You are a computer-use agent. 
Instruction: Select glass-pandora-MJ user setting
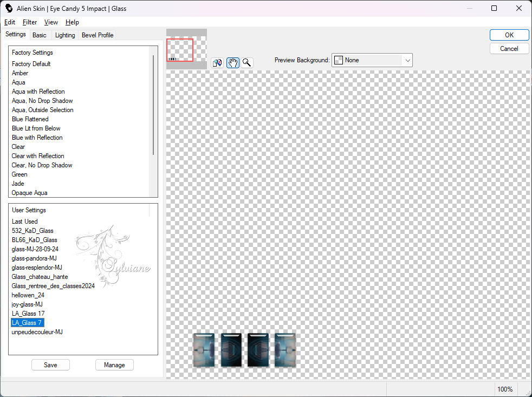(34, 258)
